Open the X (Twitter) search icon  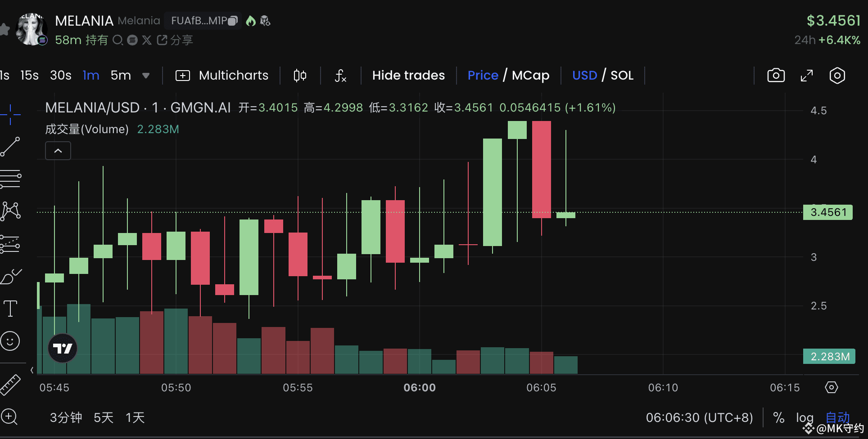[147, 40]
